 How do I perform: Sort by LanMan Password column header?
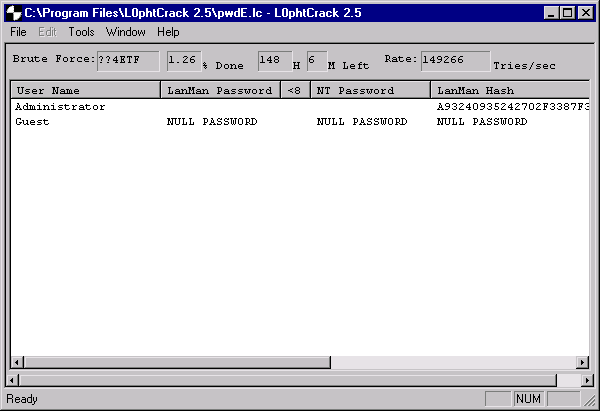[x=220, y=90]
